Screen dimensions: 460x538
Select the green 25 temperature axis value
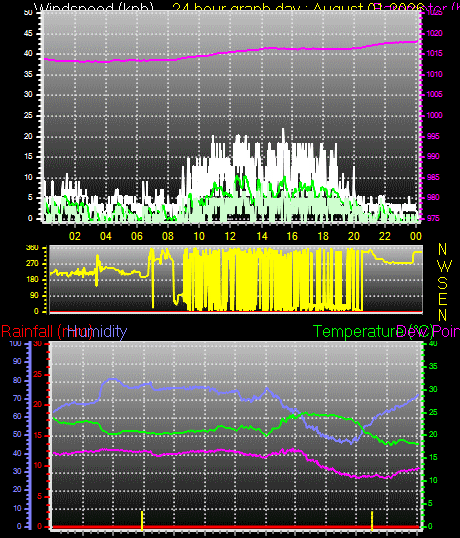click(x=433, y=412)
